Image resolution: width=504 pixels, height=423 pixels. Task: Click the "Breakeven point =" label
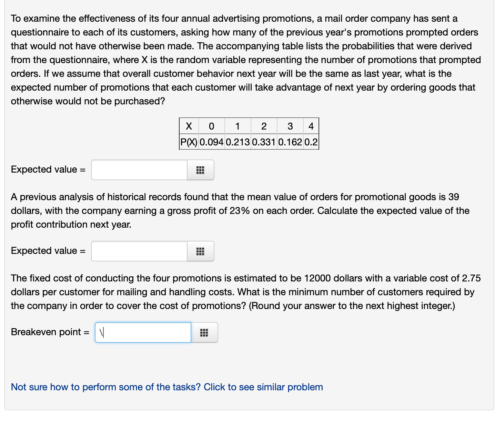click(49, 332)
